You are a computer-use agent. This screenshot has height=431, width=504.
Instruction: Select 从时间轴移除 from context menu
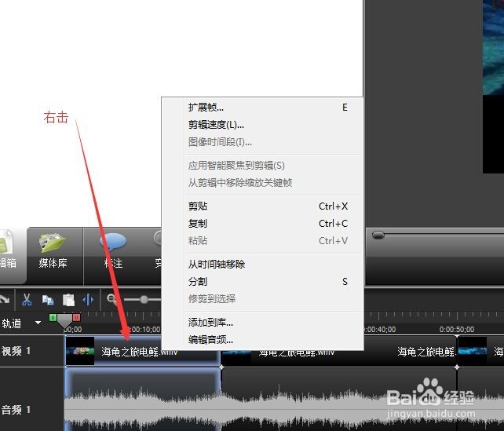pyautogui.click(x=274, y=265)
